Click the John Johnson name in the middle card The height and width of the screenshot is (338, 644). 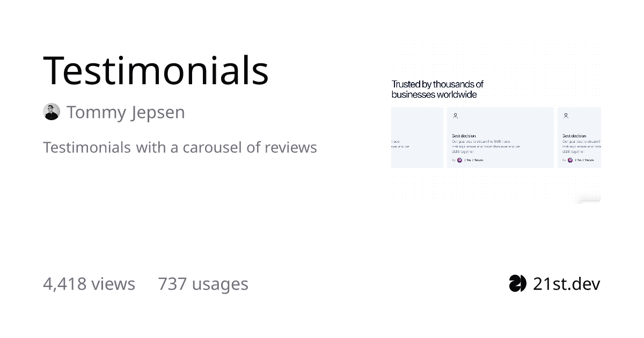473,160
